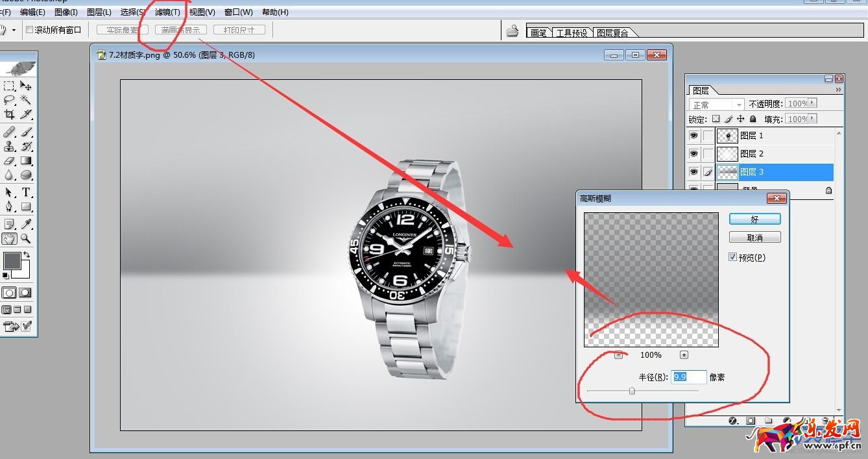Confirm blur with 好 button
The image size is (868, 459).
[x=754, y=219]
